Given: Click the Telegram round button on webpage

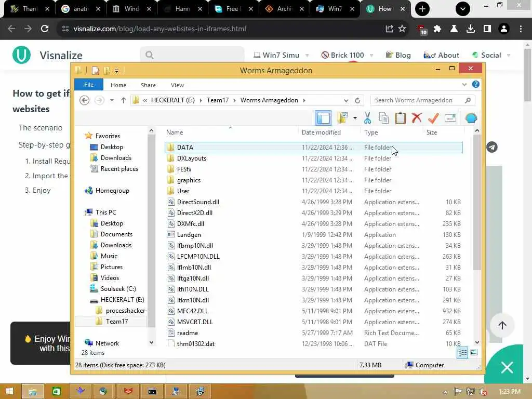Looking at the screenshot, I should tap(491, 147).
